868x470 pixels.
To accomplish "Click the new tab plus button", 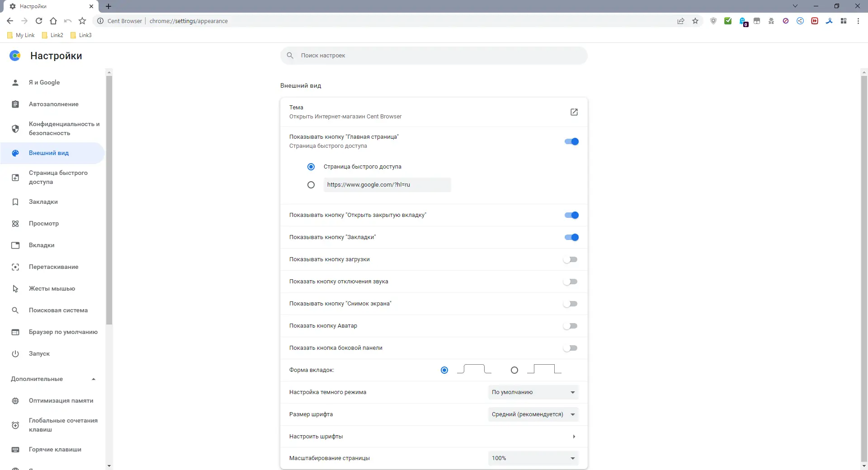I will (x=108, y=6).
